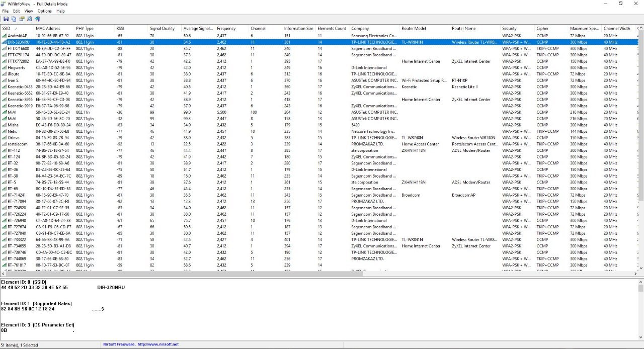644x349 pixels.
Task: Select the FTTX751174 network row
Action: (x=319, y=55)
